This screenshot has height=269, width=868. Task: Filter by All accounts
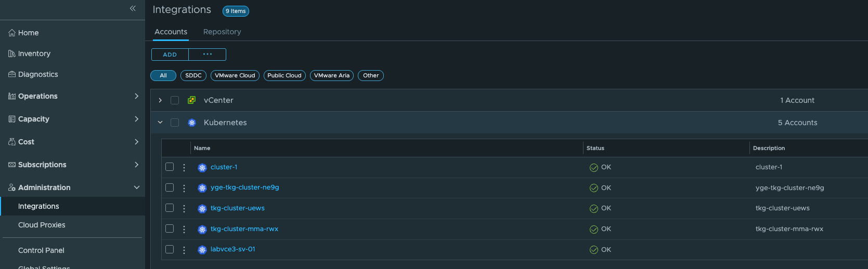pyautogui.click(x=163, y=75)
